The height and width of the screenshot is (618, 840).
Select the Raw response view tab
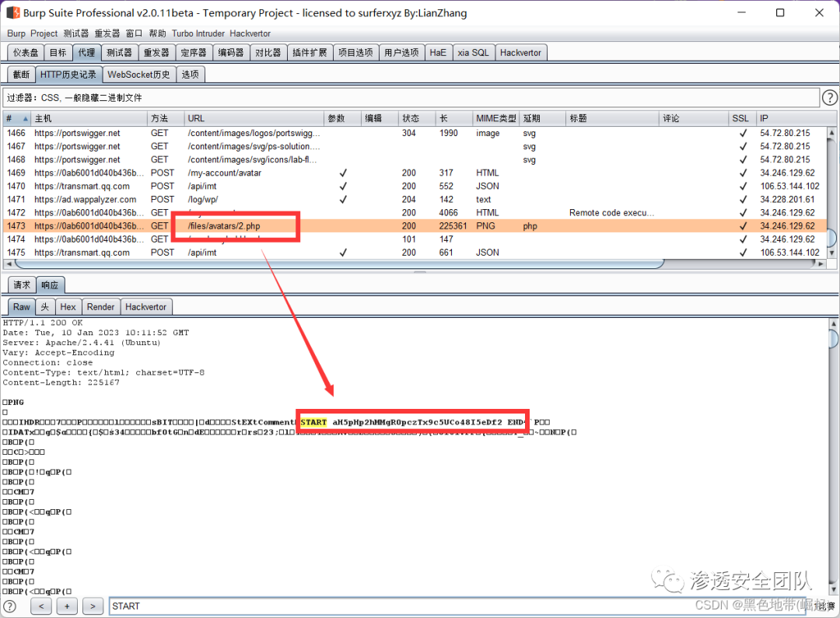(22, 307)
